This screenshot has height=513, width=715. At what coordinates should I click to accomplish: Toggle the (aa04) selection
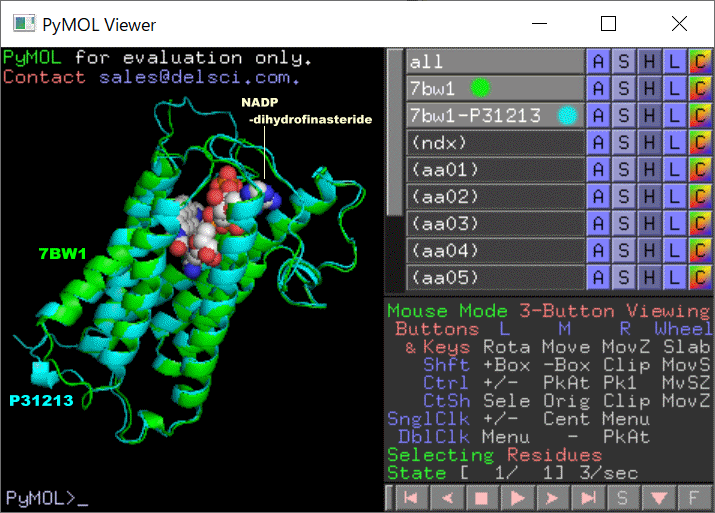click(495, 250)
